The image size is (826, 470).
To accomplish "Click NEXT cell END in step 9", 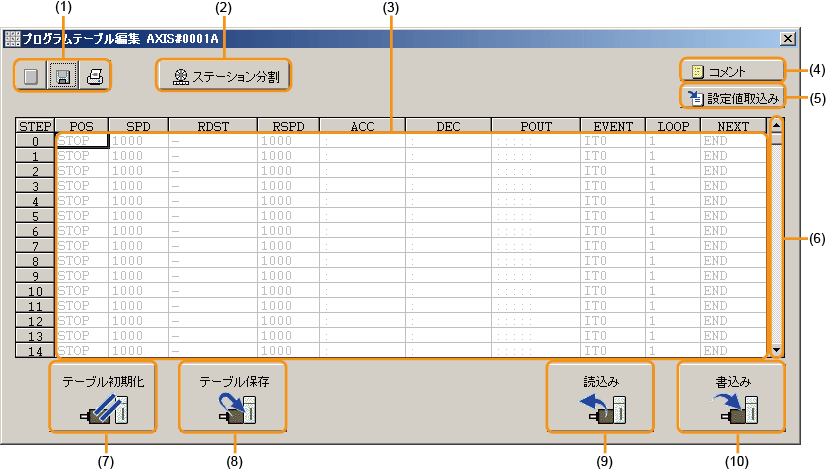I will pos(733,276).
